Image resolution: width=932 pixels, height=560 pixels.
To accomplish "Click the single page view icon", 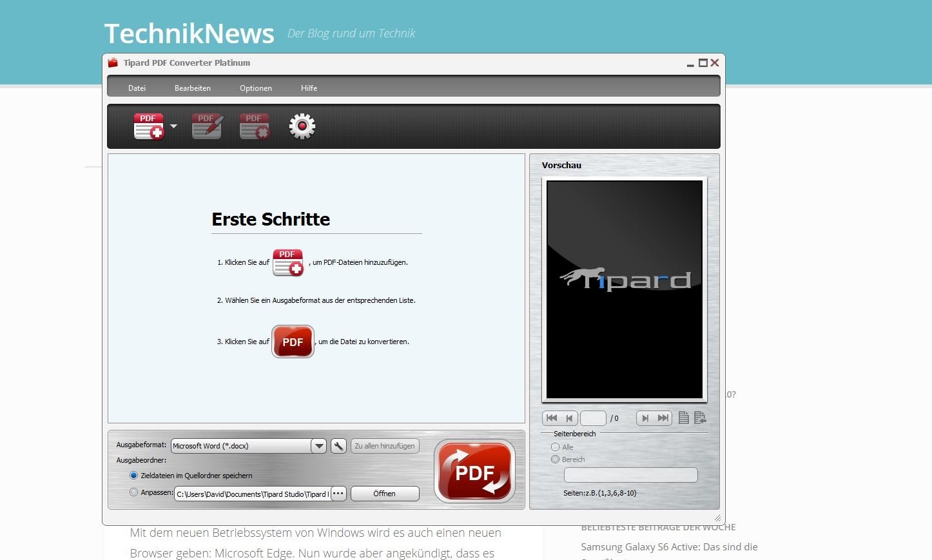I will pos(684,418).
